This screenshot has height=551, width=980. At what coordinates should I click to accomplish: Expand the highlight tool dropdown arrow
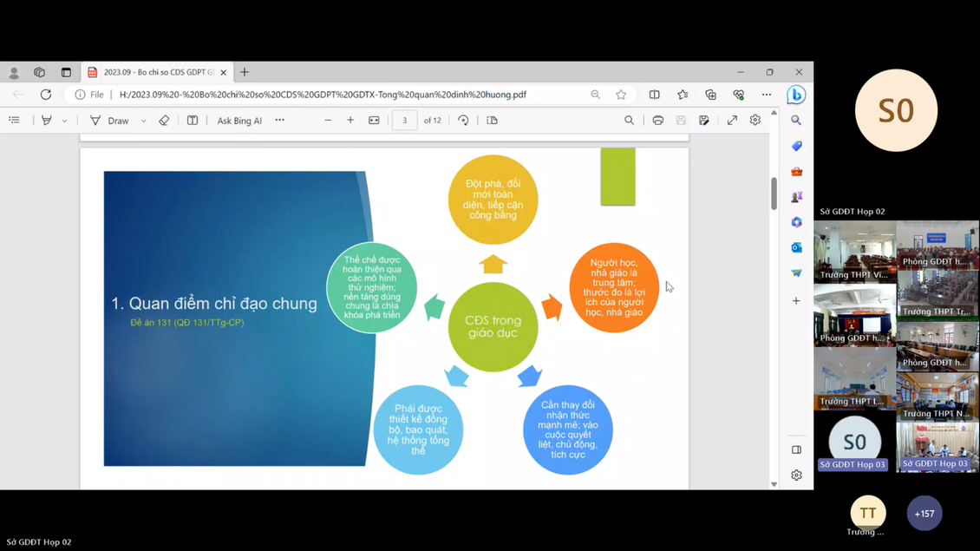[64, 121]
